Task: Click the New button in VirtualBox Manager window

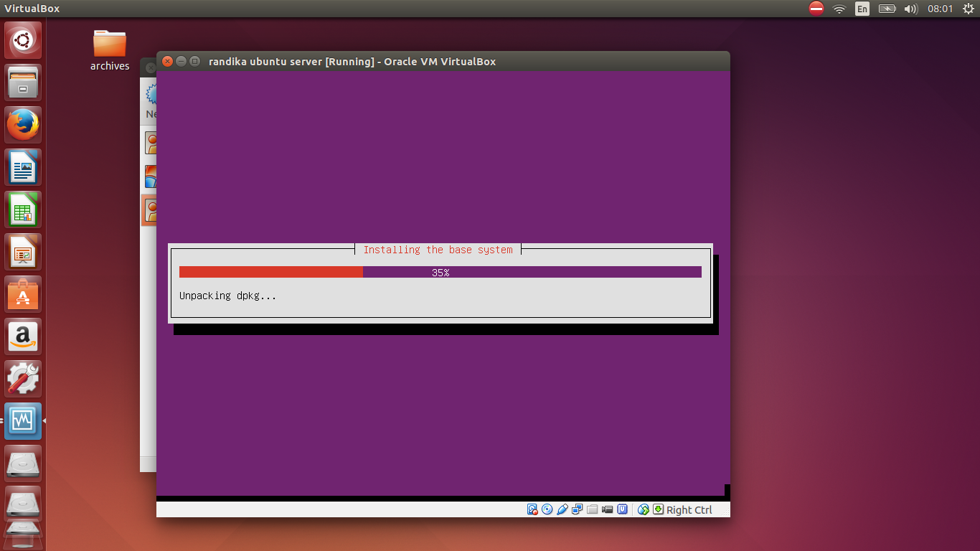Action: pos(151,100)
